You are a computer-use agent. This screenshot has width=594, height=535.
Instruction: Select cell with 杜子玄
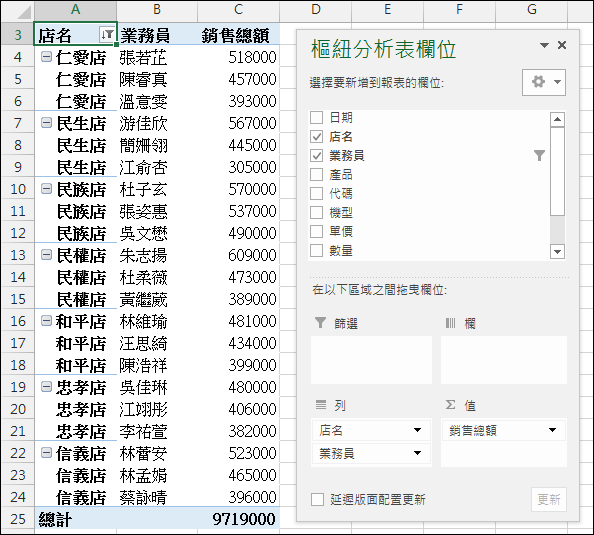pyautogui.click(x=157, y=189)
